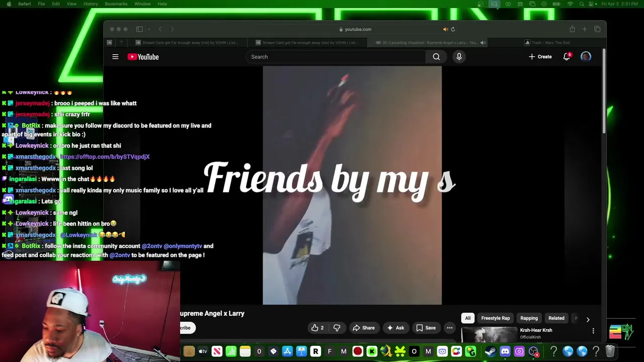This screenshot has width=644, height=362.
Task: Open Spotlight search in menu bar
Action: [x=582, y=4]
